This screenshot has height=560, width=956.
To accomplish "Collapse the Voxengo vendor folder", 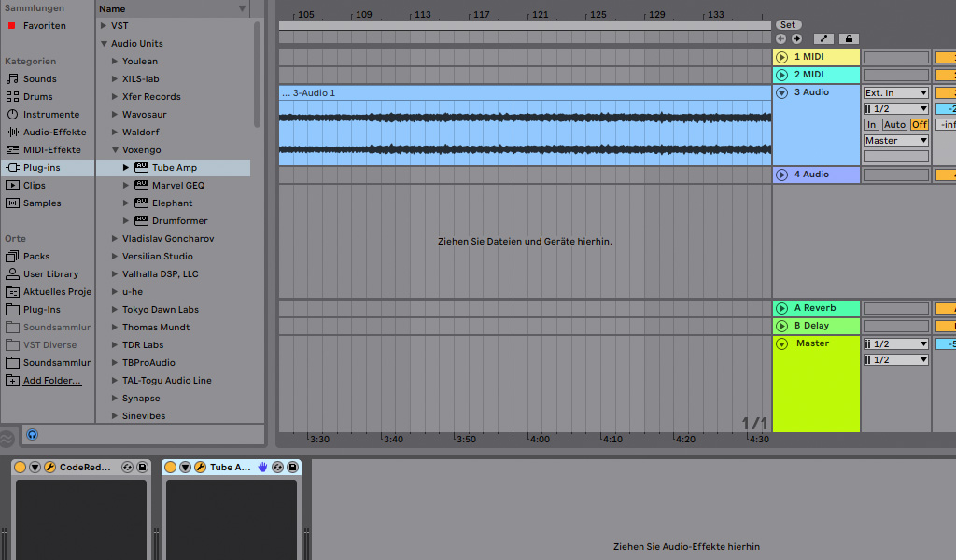I will 115,150.
